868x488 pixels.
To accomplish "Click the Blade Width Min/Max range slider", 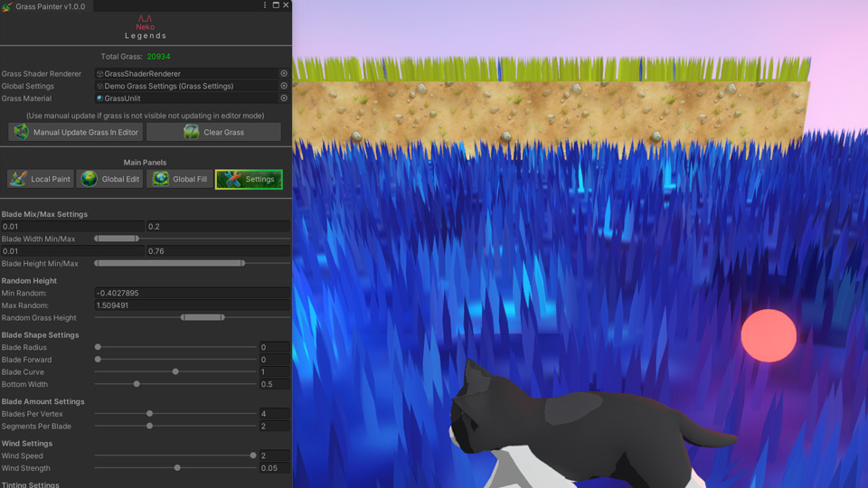I will coord(117,239).
